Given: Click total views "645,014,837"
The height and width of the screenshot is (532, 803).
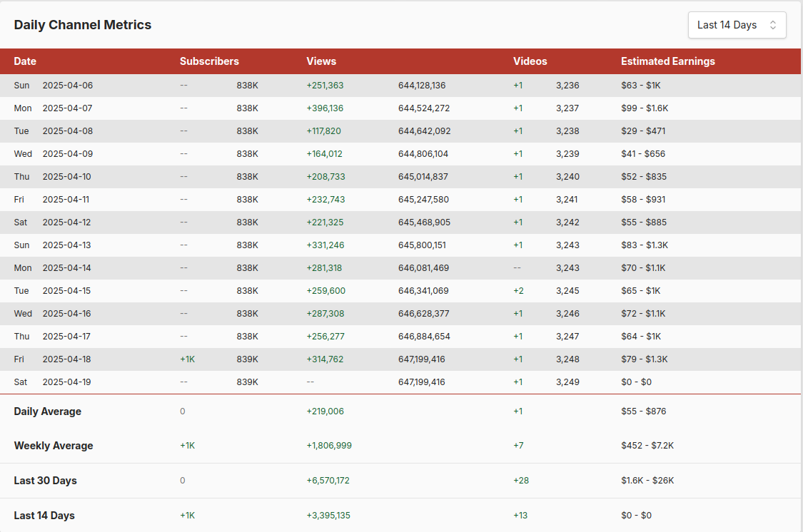Looking at the screenshot, I should [423, 177].
